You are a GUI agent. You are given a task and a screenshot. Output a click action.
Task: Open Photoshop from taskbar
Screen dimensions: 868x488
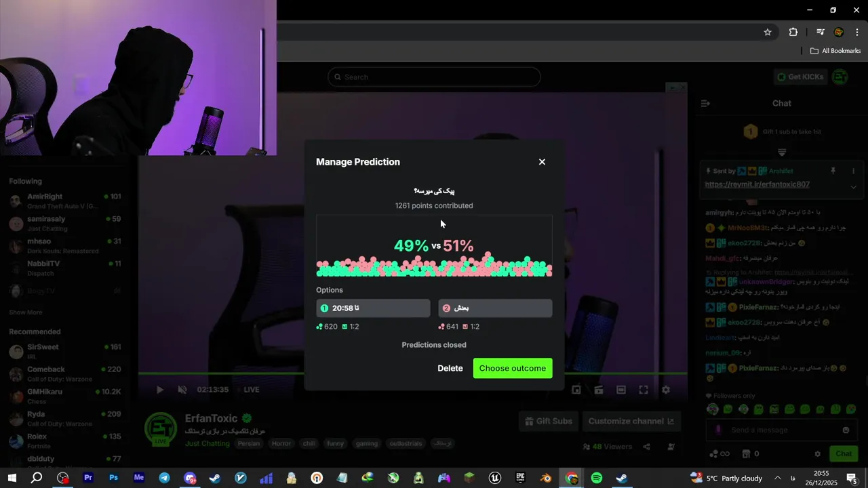[x=113, y=478]
